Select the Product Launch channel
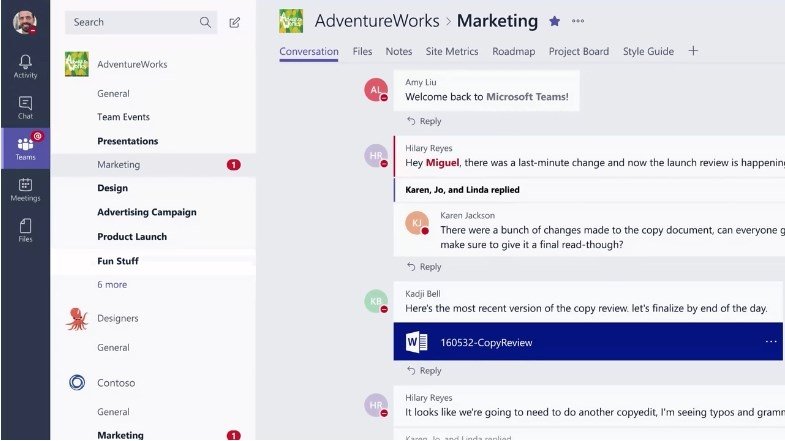The image size is (785, 441). coord(132,237)
